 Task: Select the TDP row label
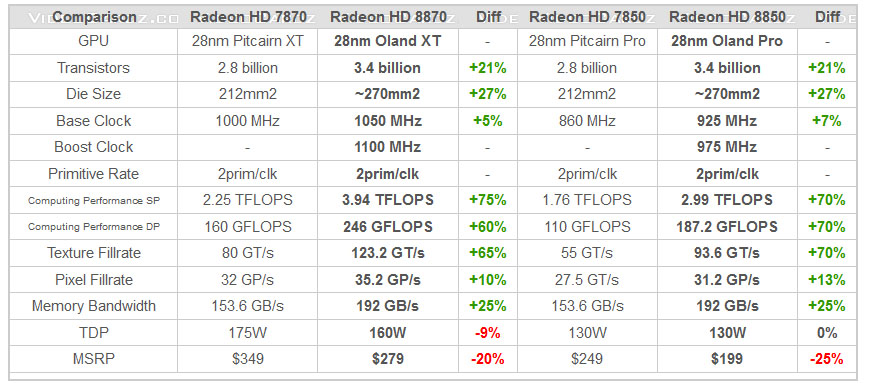pos(94,332)
